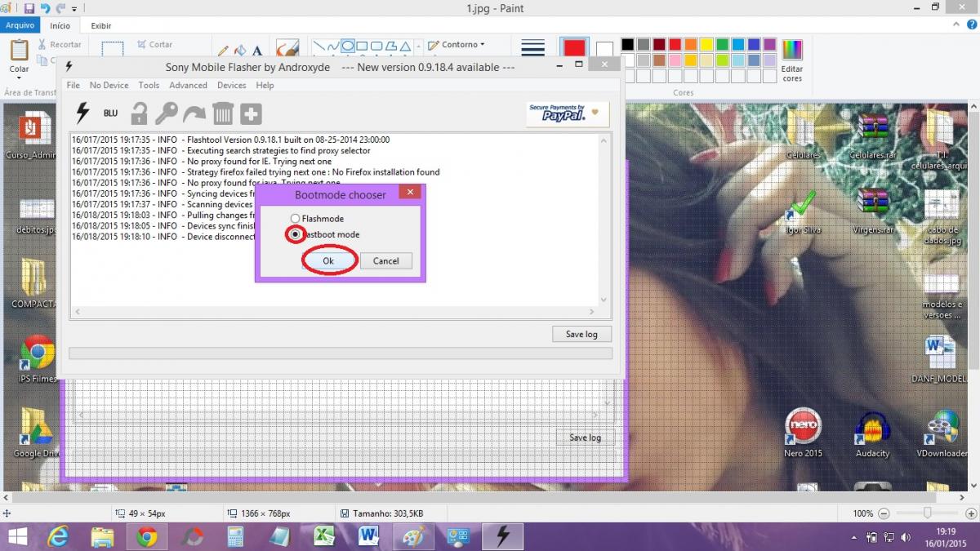Select the Fill with color bucket tool

coord(242,49)
